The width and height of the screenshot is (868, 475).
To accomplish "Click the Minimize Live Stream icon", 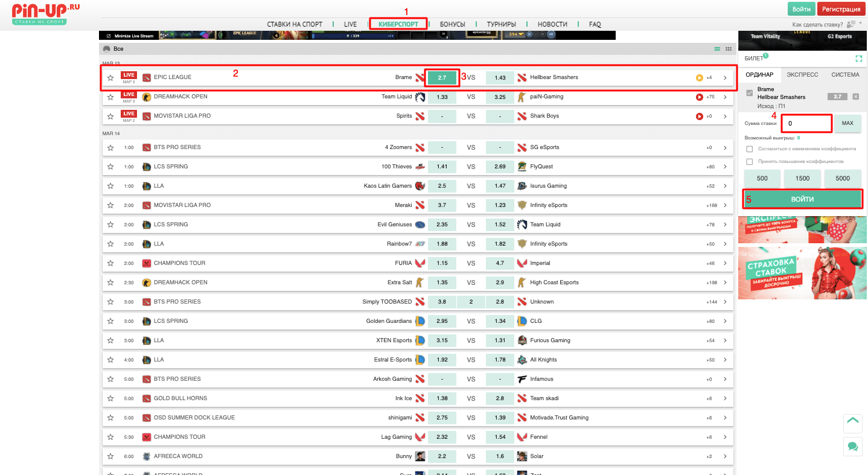I will tap(109, 36).
